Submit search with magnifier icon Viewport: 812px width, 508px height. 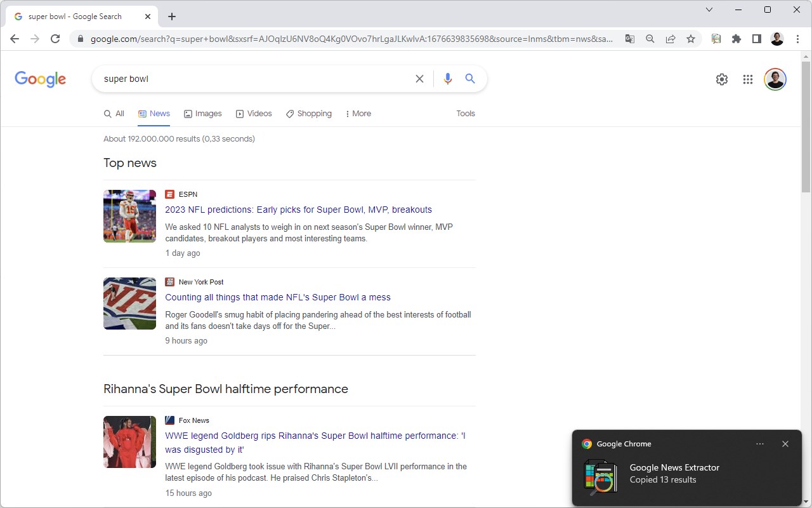point(470,79)
